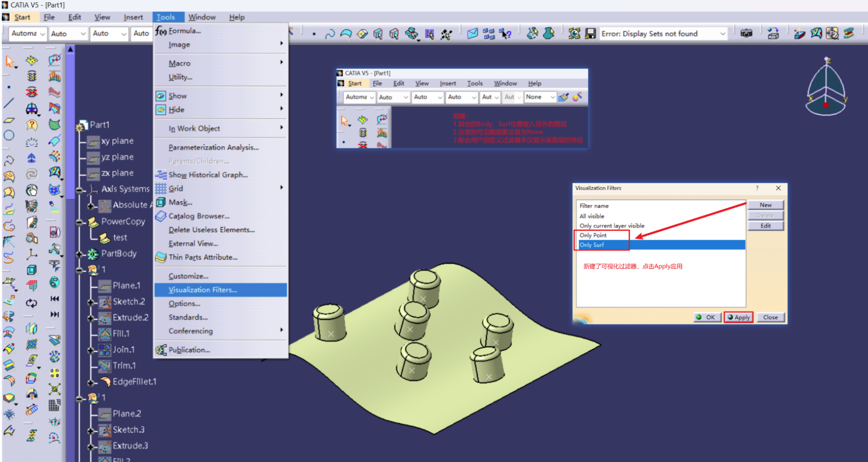Choose Options... from the Tools menu
The width and height of the screenshot is (868, 462).
click(221, 303)
